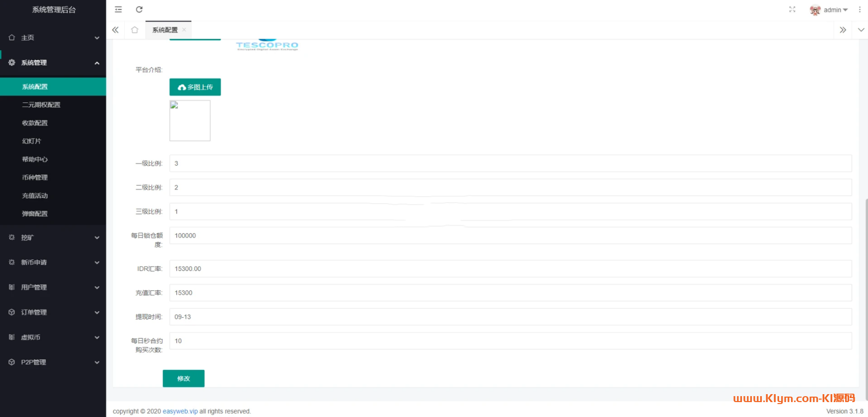Focus the 每日锁仓额度 input field
The image size is (868, 417).
(x=510, y=236)
